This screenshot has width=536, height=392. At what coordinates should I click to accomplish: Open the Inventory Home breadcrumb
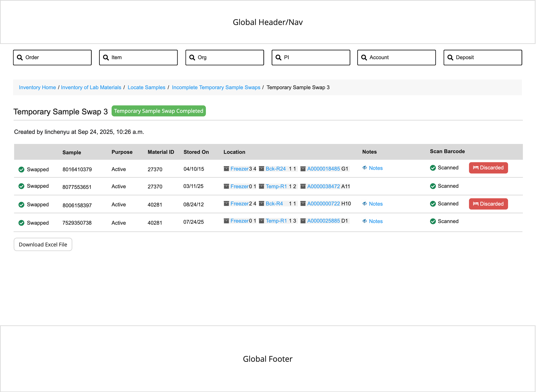[x=37, y=87]
